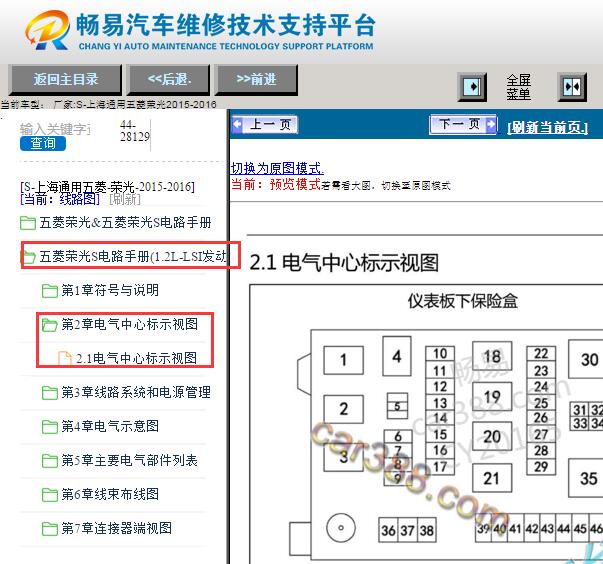The image size is (603, 564).
Task: Open the 当前：线路图 link
Action: [60, 199]
